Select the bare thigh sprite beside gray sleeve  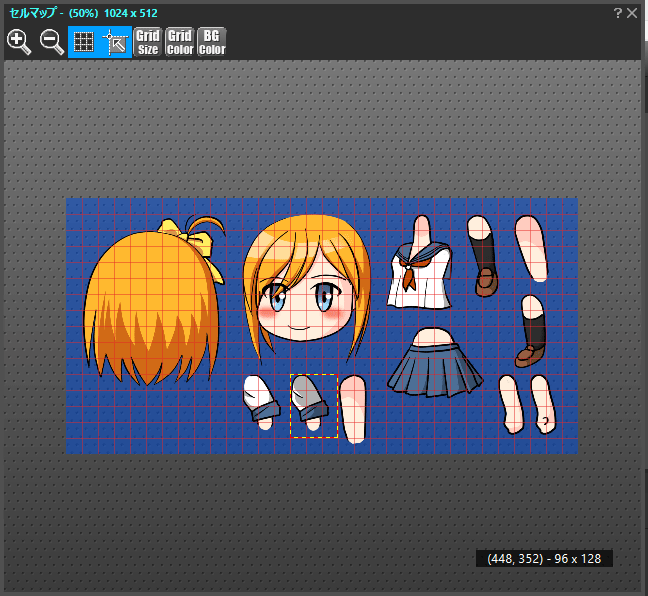354,409
